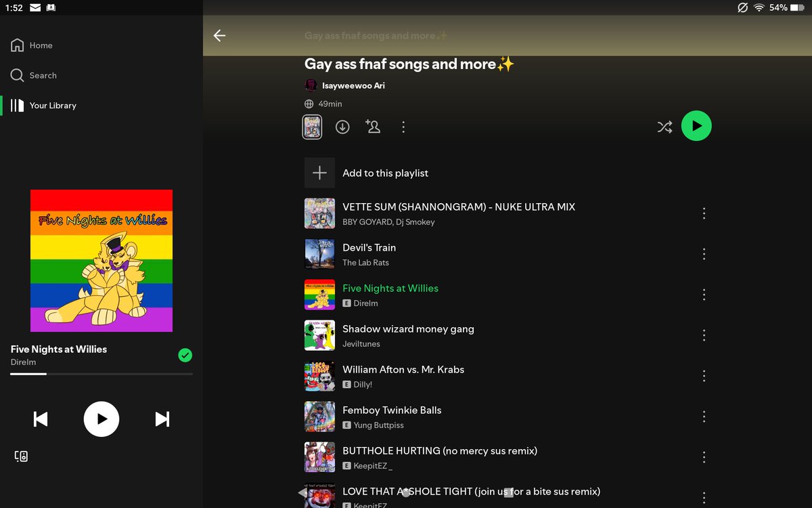Viewport: 812px width, 508px height.
Task: Open connect to a device icon
Action: [x=21, y=457]
